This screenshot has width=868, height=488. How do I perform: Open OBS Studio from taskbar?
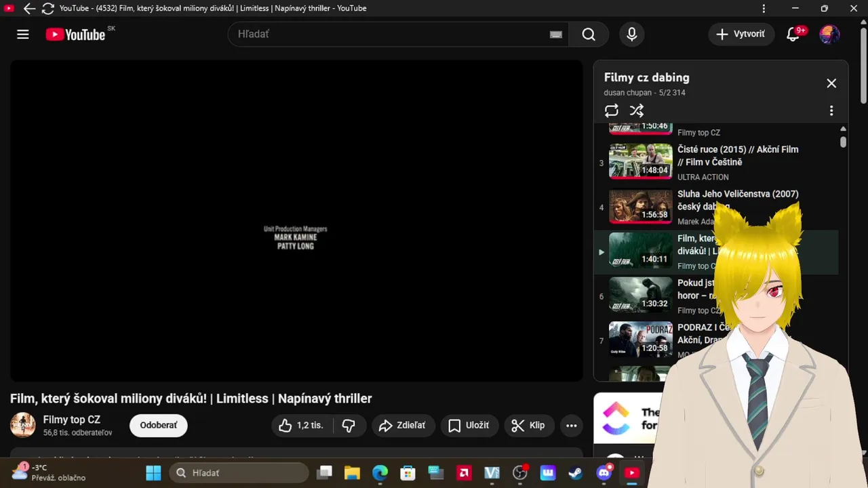[520, 472]
